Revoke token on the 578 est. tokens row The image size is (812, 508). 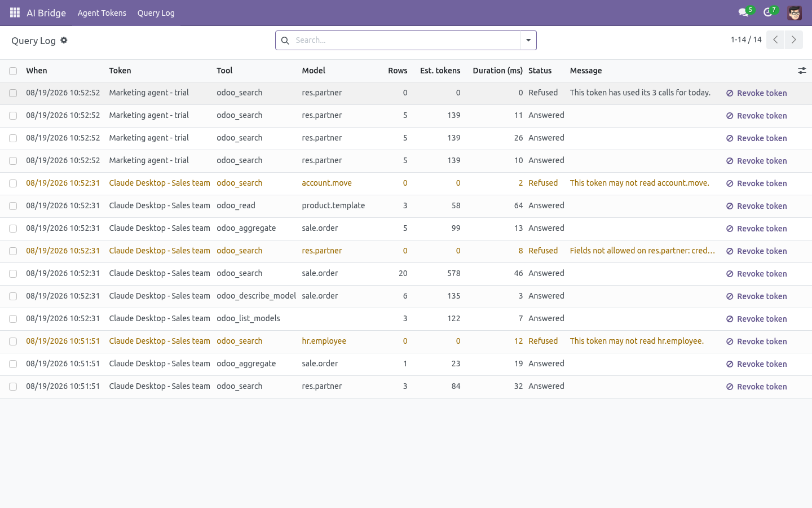click(756, 274)
